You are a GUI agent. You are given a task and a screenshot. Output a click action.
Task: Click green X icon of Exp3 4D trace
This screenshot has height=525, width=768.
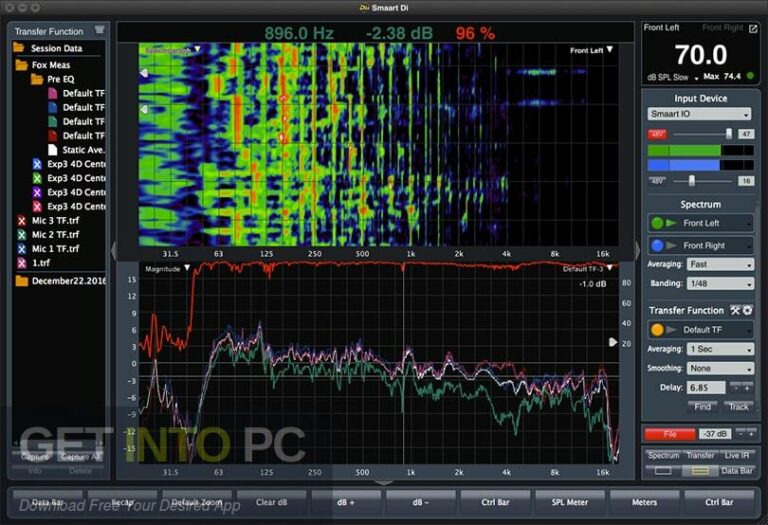pyautogui.click(x=37, y=178)
